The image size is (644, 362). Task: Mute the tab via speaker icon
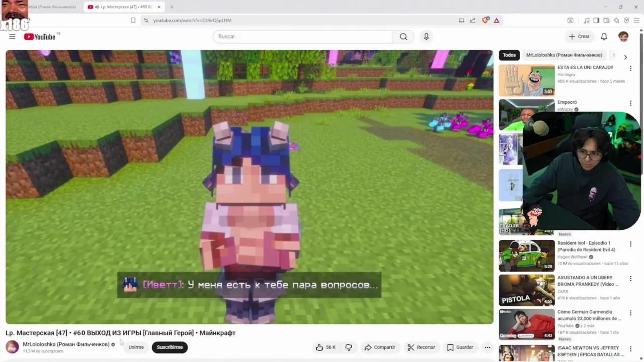[x=97, y=7]
